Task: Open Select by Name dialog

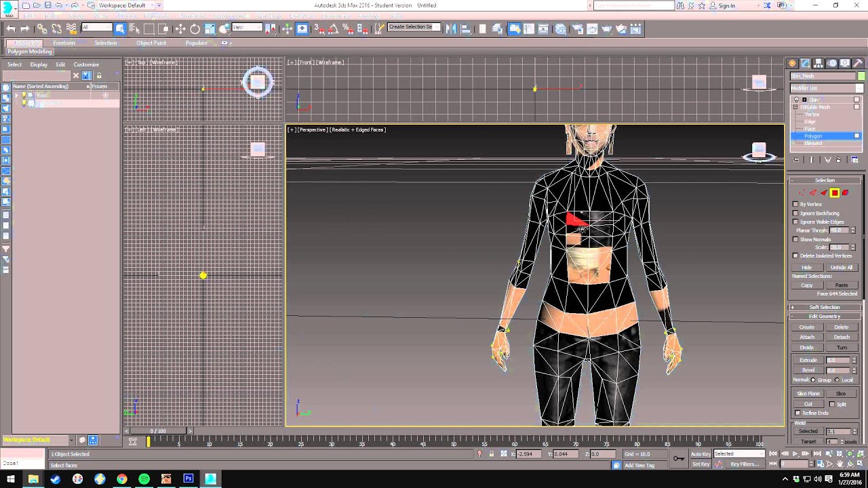Action: 134,28
